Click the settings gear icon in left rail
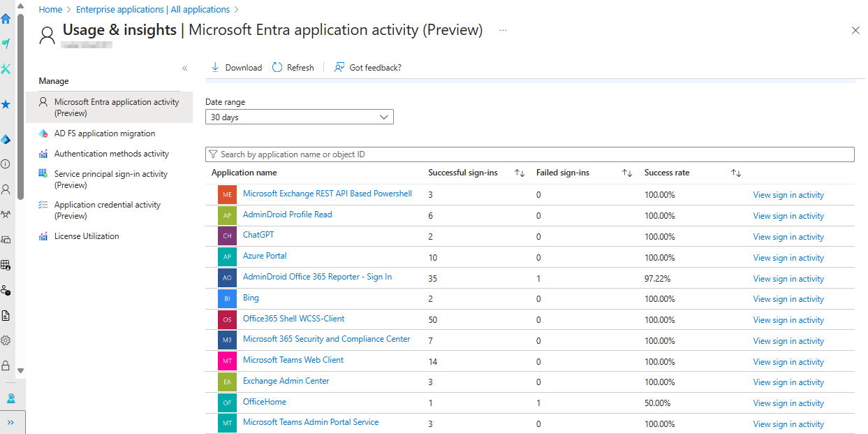This screenshot has height=434, width=868. pos(6,340)
